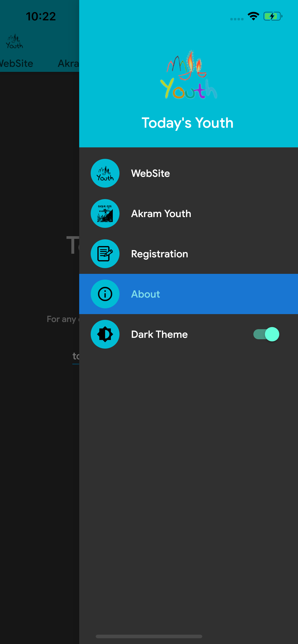Tap the About info icon
The height and width of the screenshot is (644, 298).
(x=105, y=294)
